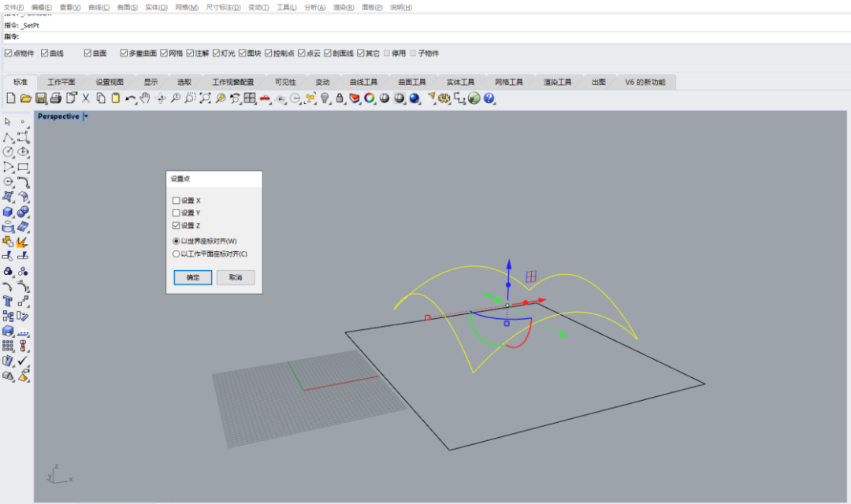The height and width of the screenshot is (504, 851).
Task: Uncheck the 设置 Z checkbox
Action: coord(177,226)
